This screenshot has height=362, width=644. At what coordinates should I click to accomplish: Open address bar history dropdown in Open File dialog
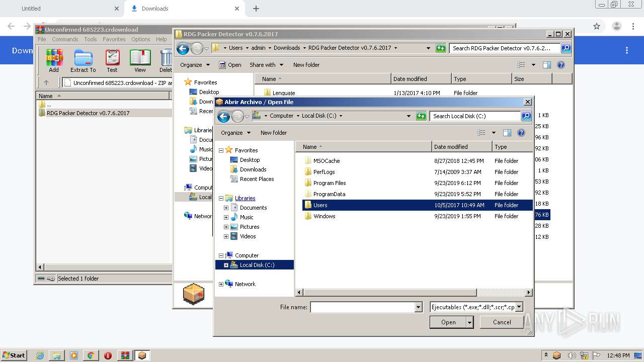point(409,116)
